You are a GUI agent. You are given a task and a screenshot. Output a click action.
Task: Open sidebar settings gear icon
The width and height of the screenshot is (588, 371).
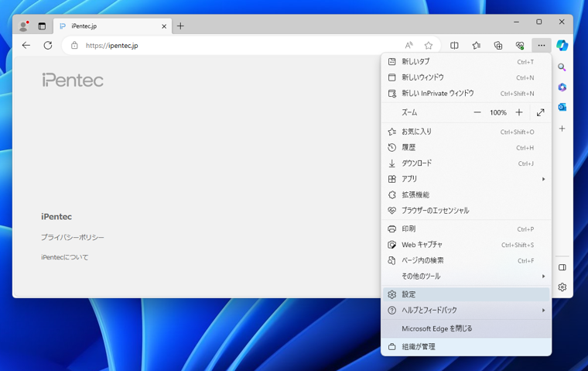pos(562,287)
